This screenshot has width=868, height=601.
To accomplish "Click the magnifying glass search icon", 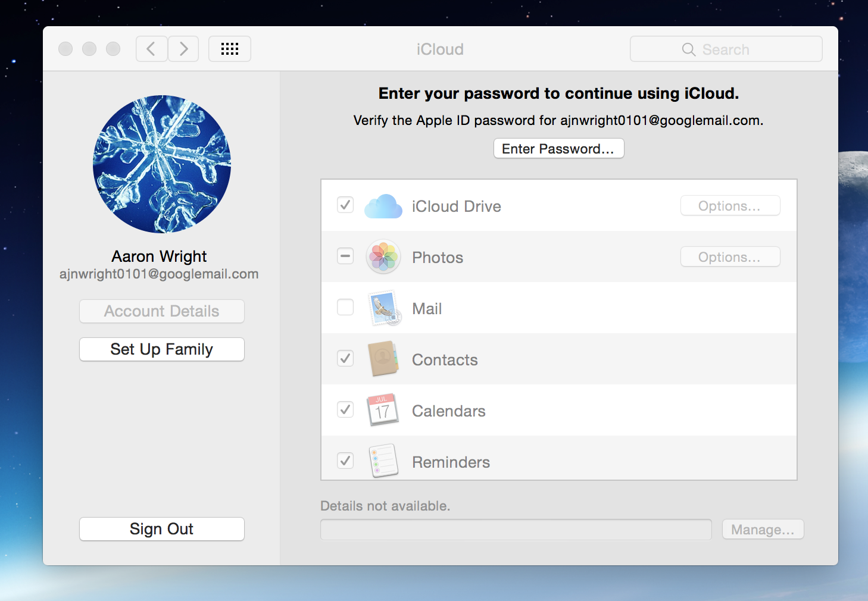I will point(689,49).
